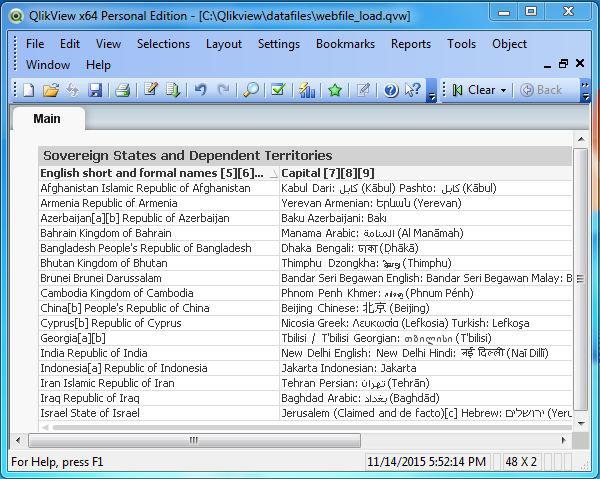Launch the Quick Chart wizard icon
The height and width of the screenshot is (479, 600).
coord(307,90)
